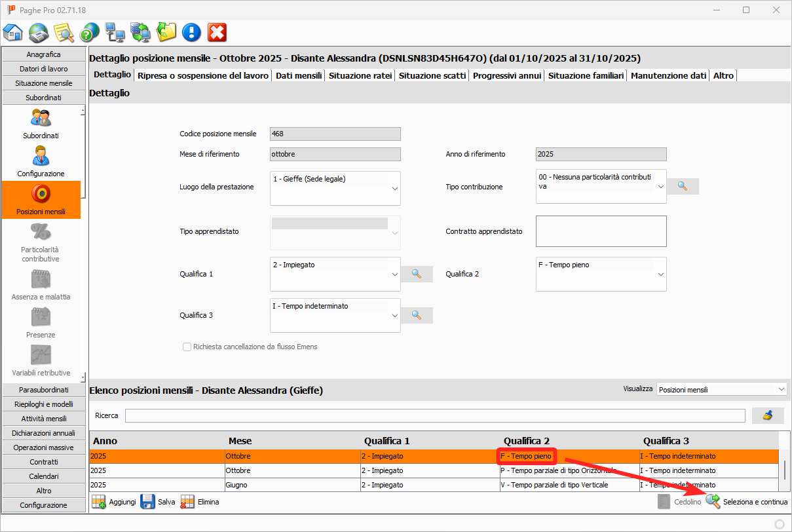792x532 pixels.
Task: Open the globe with newspaper icon
Action: [39, 32]
